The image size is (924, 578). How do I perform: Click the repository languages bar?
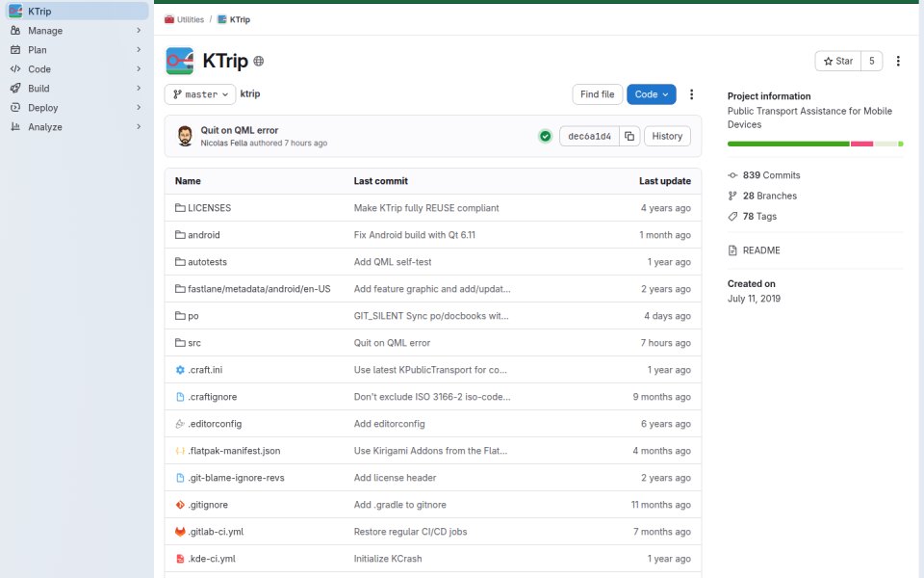(815, 144)
